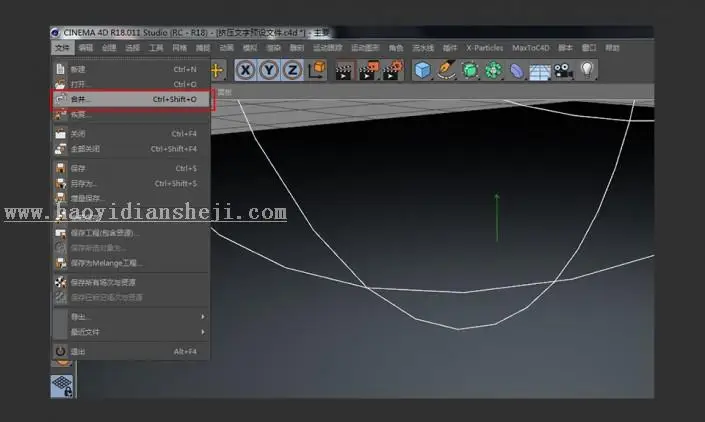Choose 打开 (Open) Ctrl+O

tap(131, 84)
